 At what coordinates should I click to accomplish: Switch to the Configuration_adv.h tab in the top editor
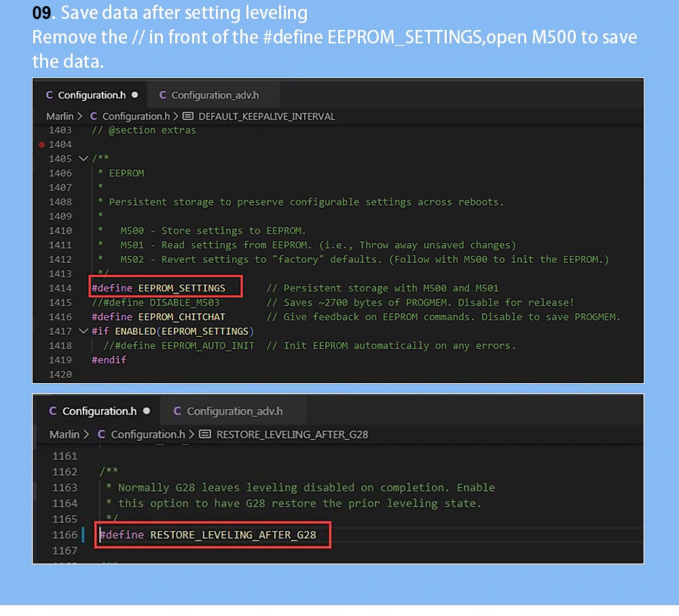[215, 95]
